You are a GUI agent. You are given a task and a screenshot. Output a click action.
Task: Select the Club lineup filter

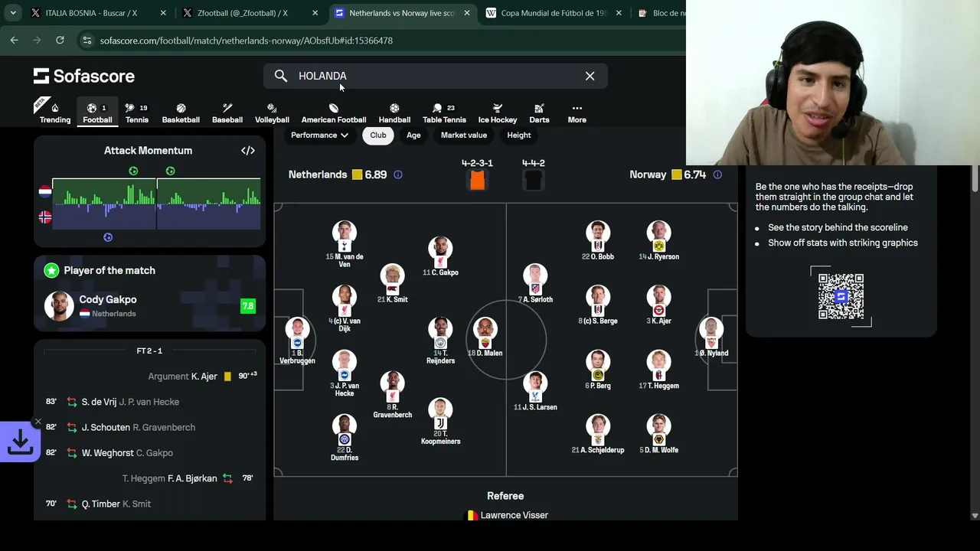coord(378,135)
